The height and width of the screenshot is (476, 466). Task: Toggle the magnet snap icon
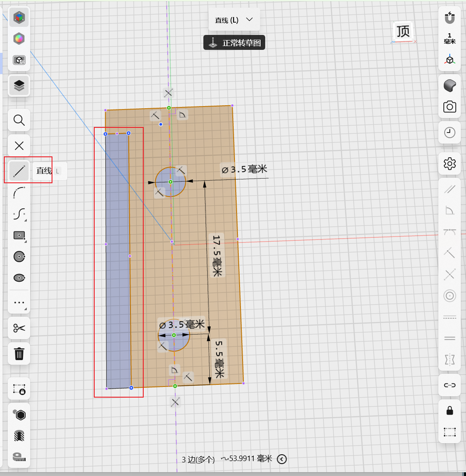(x=450, y=17)
